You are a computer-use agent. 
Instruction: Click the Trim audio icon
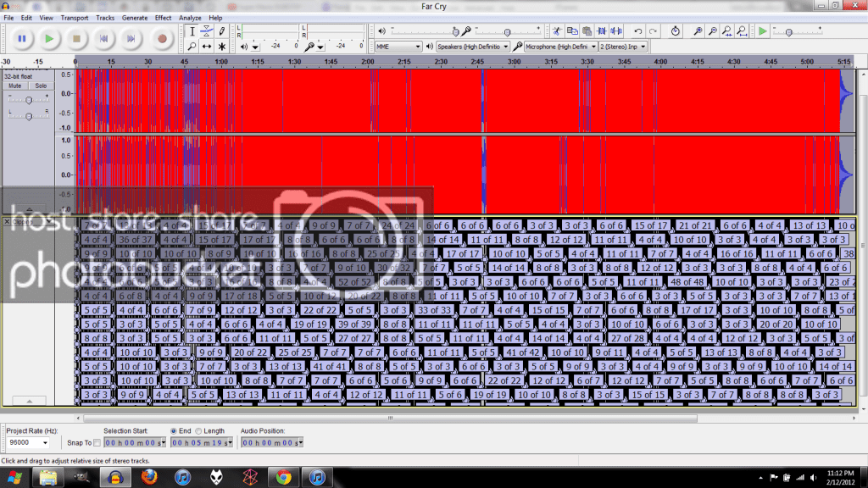[x=602, y=31]
